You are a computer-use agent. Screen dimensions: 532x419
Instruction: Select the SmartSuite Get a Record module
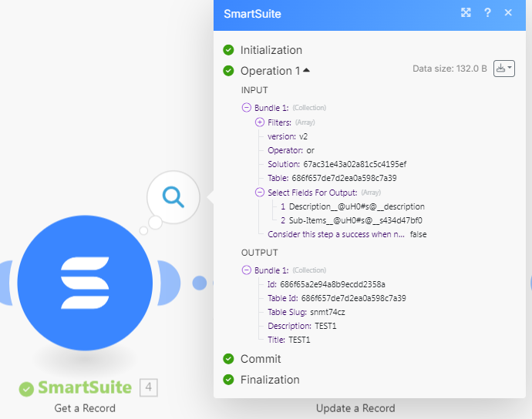[85, 283]
